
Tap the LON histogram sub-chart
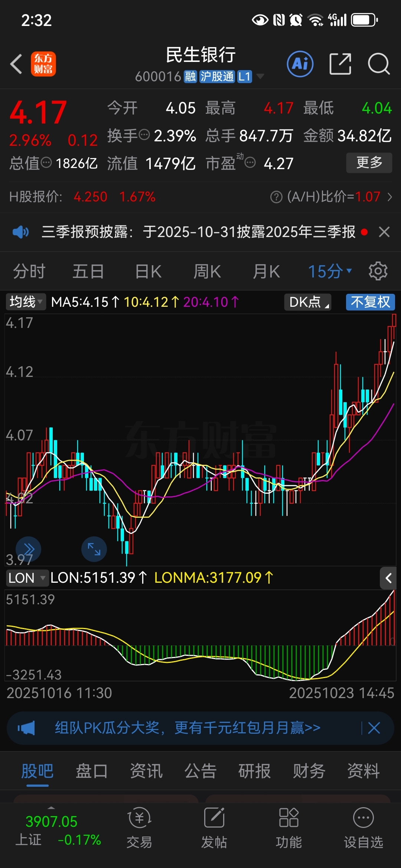coord(200,635)
